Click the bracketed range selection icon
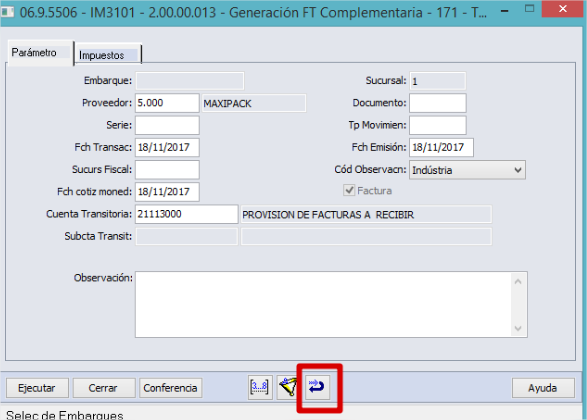Viewport: 587px width, 420px height. (x=260, y=387)
